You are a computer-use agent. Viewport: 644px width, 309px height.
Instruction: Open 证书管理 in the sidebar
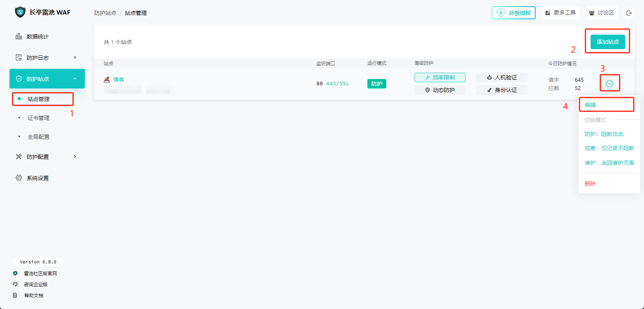39,118
